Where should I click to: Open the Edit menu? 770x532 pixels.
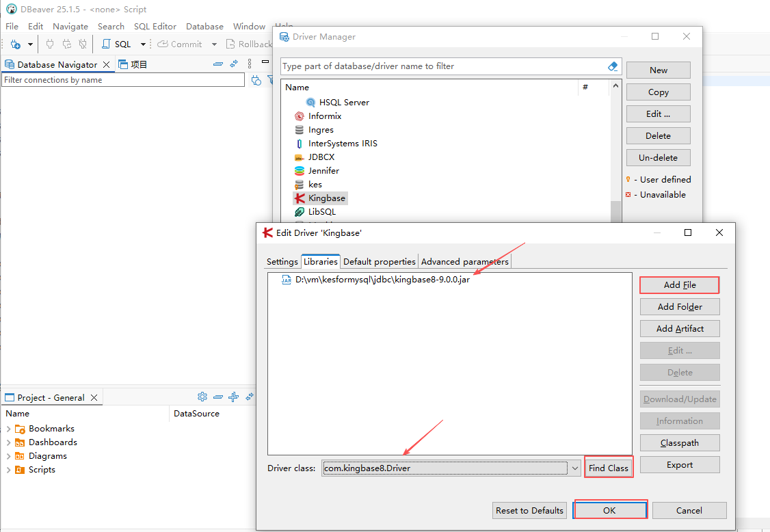36,27
